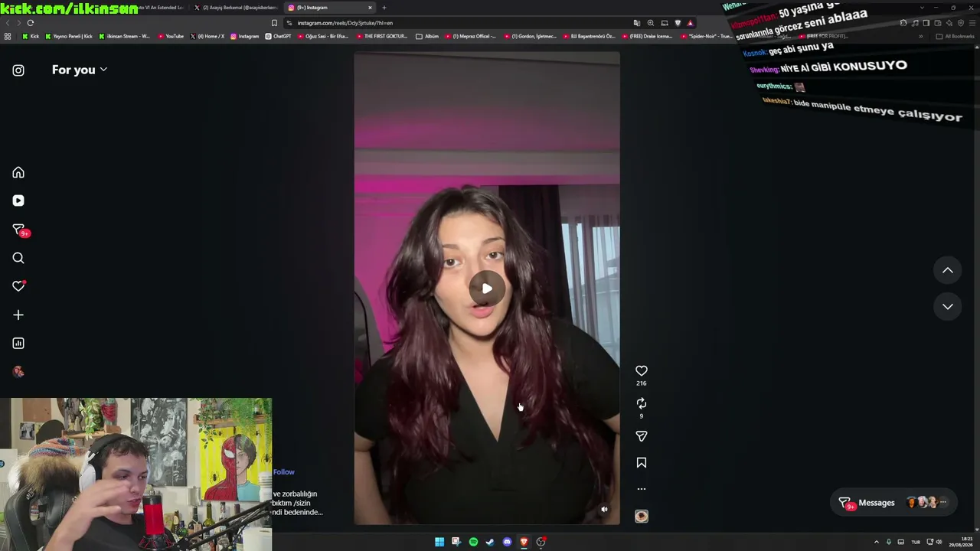
Task: Go back in browser history
Action: click(x=8, y=23)
